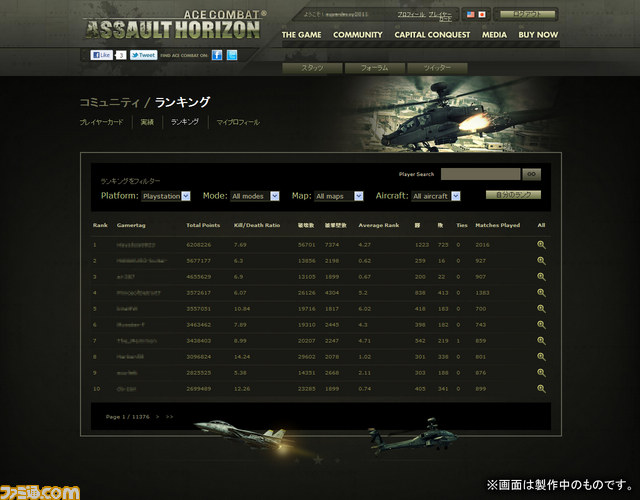The width and height of the screenshot is (640, 500).
Task: Expand the Mode dropdown All modes
Action: click(x=255, y=196)
